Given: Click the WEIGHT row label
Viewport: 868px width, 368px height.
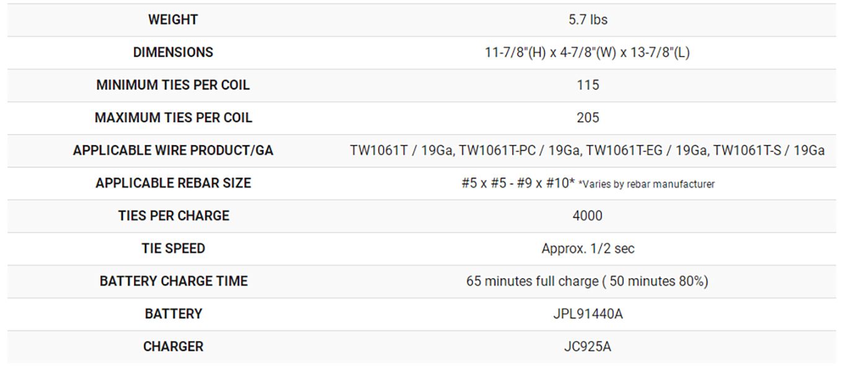Looking at the screenshot, I should point(173,20).
